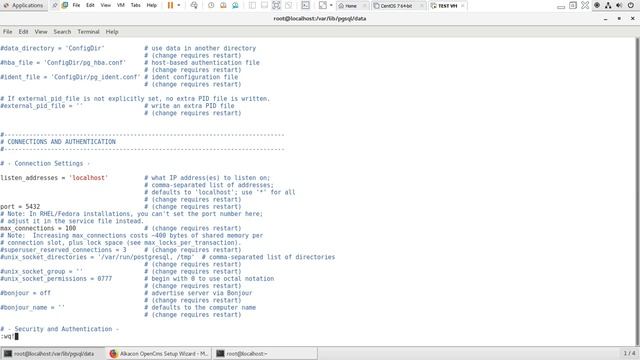The height and width of the screenshot is (360, 640).
Task: Open the snapshot manager icon
Action: click(235, 5)
